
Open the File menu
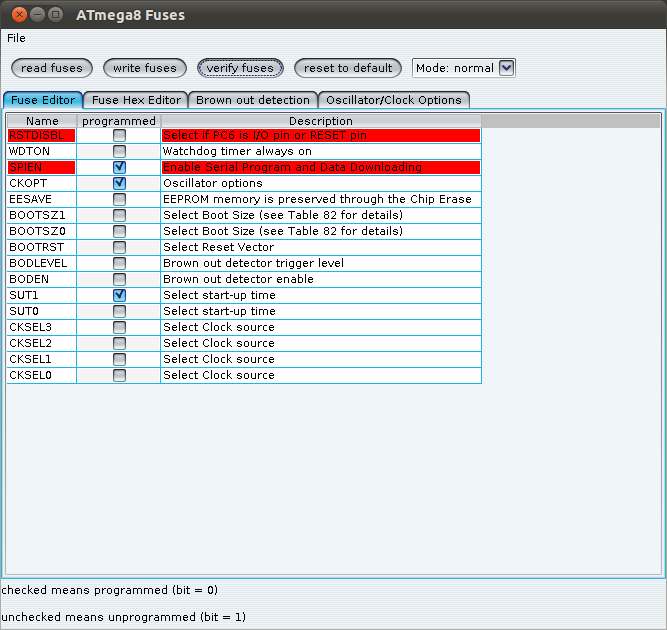16,38
